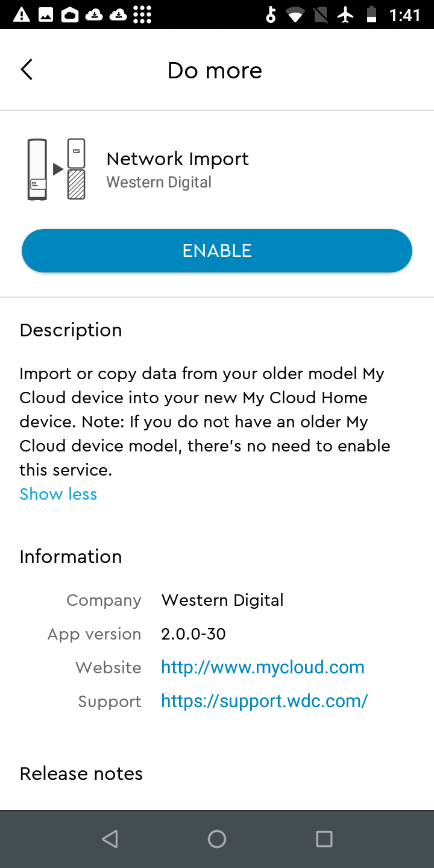The width and height of the screenshot is (434, 868).
Task: Tap the airplane mode status icon
Action: coord(345,13)
